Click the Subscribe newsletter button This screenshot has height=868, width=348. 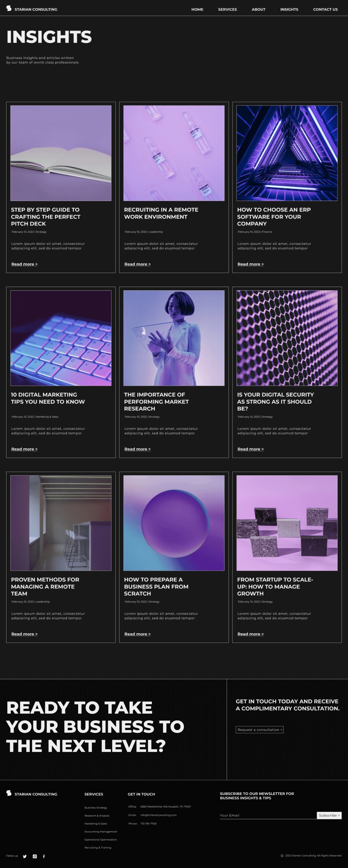[329, 815]
